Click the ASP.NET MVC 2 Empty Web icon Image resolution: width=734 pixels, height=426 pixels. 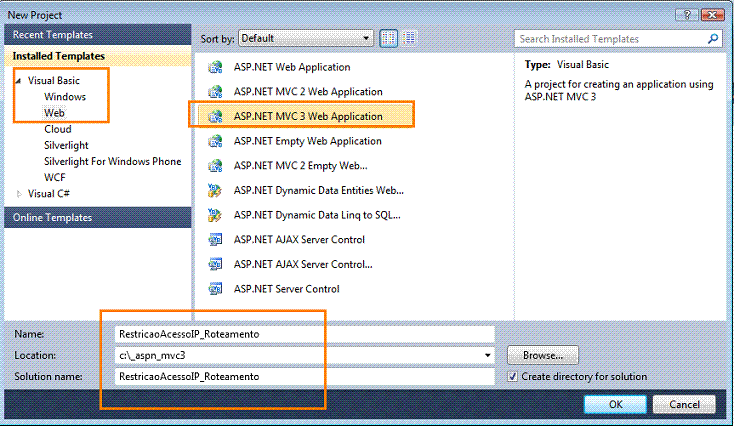click(215, 166)
